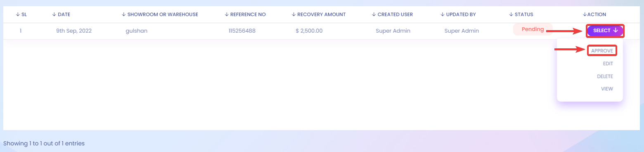Choose View from the action menu
Image resolution: width=644 pixels, height=152 pixels.
click(607, 89)
